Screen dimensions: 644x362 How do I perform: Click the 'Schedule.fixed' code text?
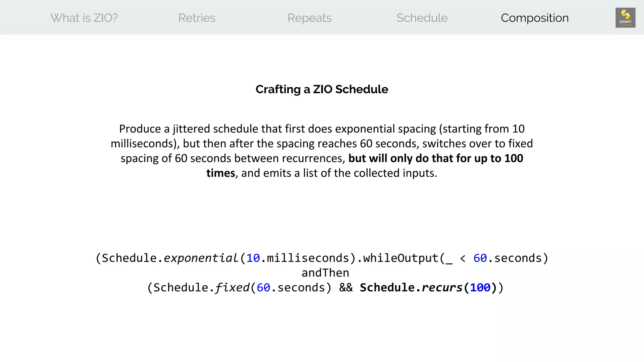pyautogui.click(x=201, y=288)
